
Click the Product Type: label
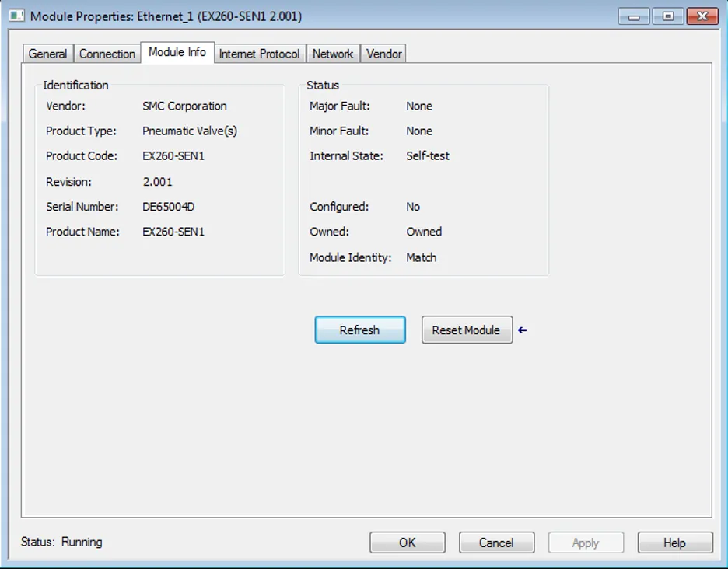coord(81,131)
